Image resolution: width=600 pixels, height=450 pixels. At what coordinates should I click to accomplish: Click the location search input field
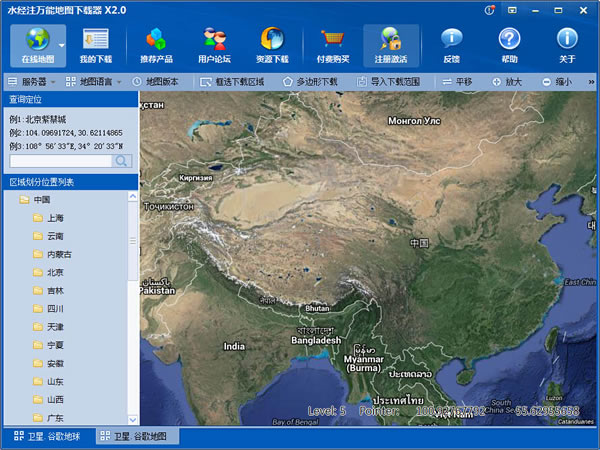pyautogui.click(x=60, y=160)
